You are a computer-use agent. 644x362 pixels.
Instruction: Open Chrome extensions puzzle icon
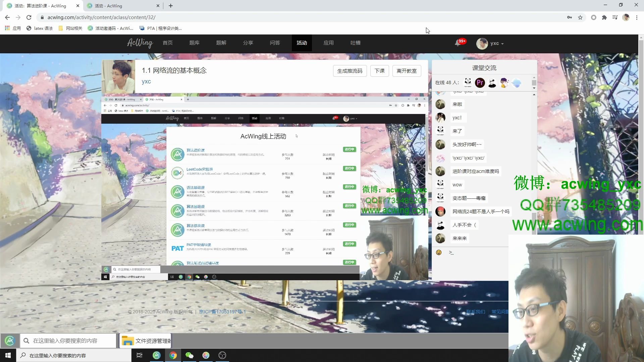coord(604,17)
